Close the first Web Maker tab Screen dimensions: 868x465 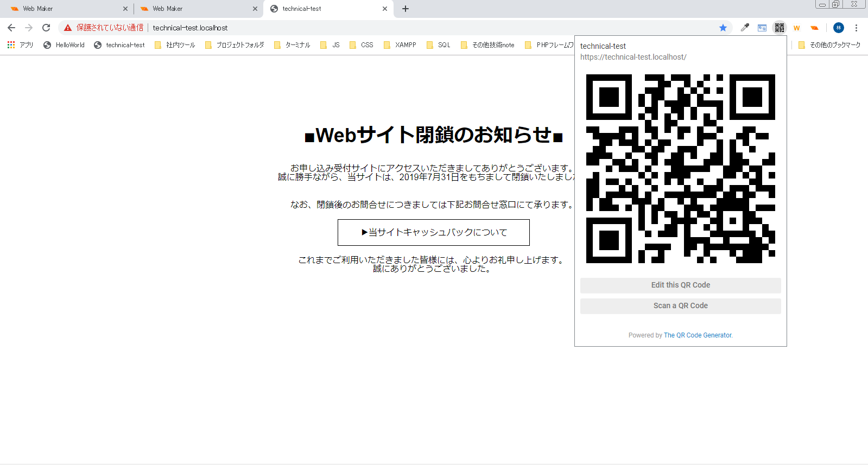125,9
